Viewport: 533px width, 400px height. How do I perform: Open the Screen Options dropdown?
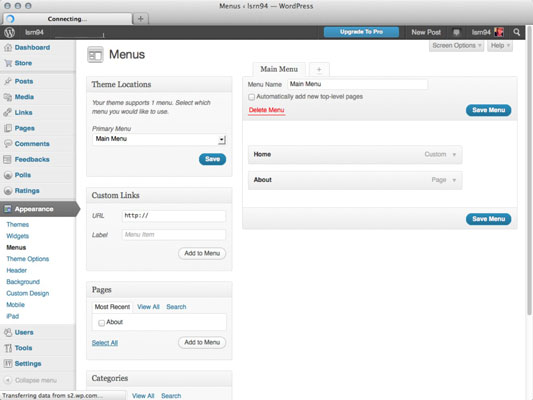coord(457,46)
